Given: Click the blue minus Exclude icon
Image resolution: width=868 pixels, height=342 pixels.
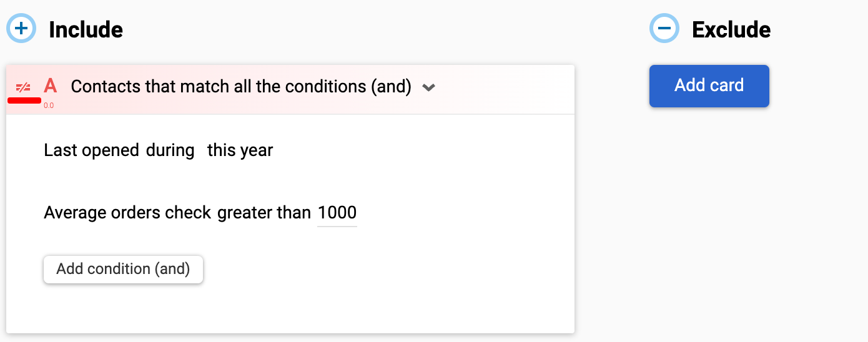Looking at the screenshot, I should pyautogui.click(x=664, y=29).
